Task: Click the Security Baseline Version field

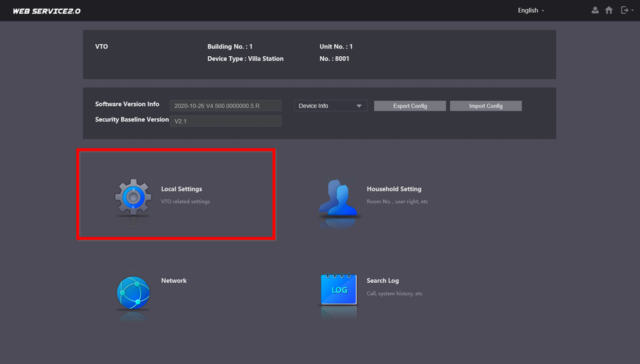Action: click(225, 122)
